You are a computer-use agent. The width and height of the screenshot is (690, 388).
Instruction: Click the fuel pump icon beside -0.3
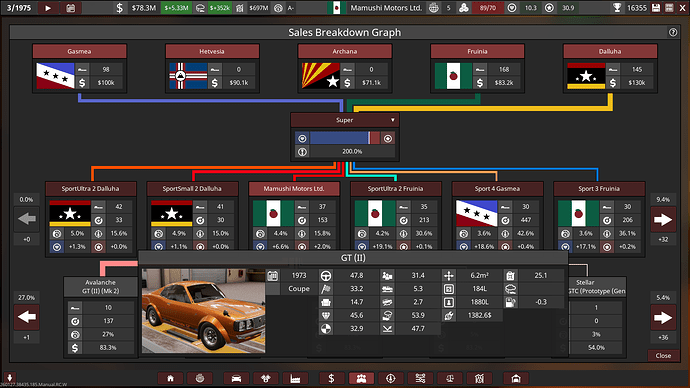click(x=510, y=302)
